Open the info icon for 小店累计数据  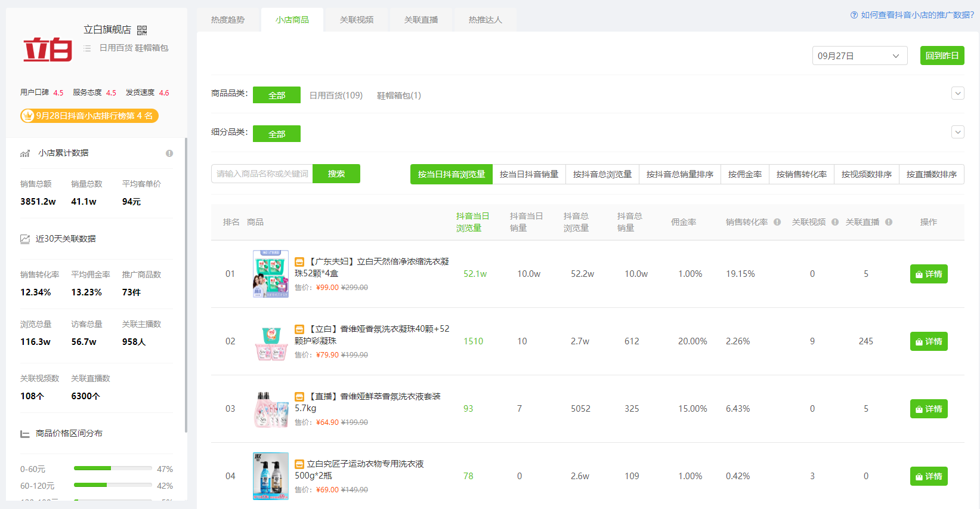tap(169, 153)
